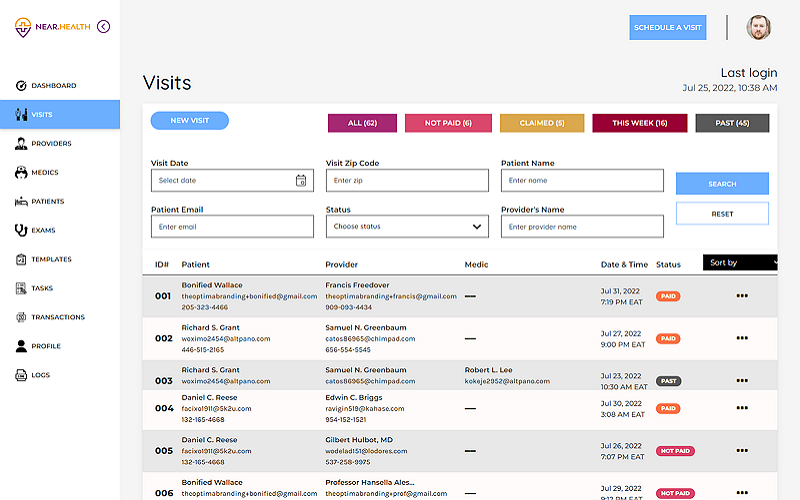Filter visits by Not Paid (6) tab
Screen dimensions: 800x500
pos(447,123)
